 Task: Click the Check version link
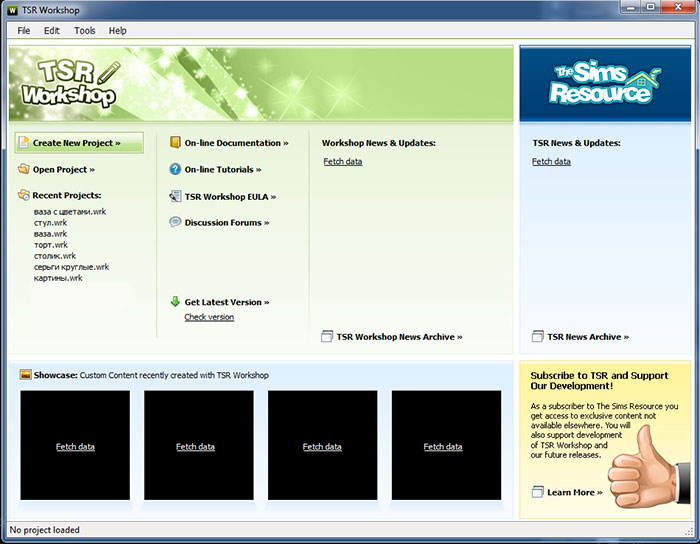coord(209,317)
